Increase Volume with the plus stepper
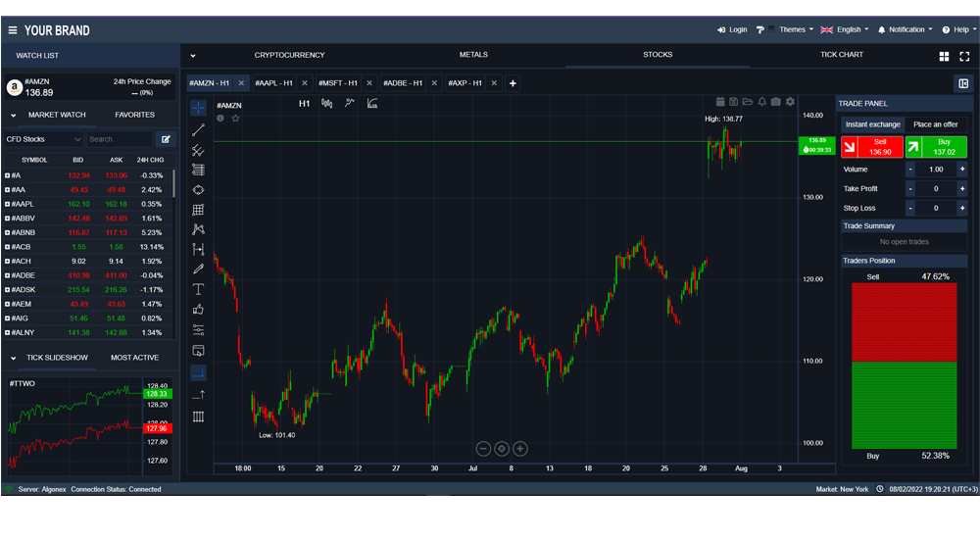Viewport: 980px width, 539px height. (961, 170)
